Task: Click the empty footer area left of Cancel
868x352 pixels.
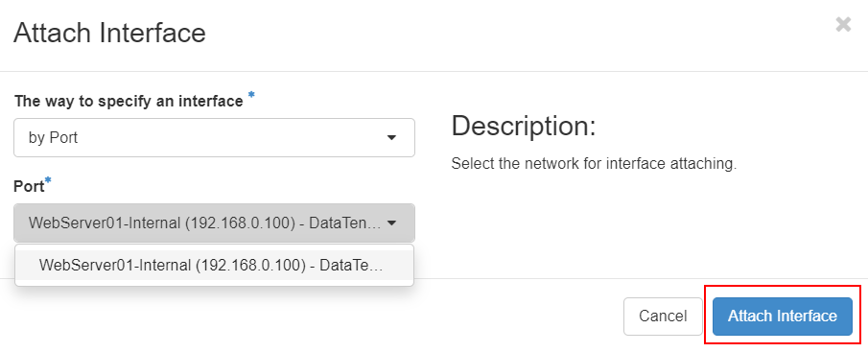Action: pos(310,316)
